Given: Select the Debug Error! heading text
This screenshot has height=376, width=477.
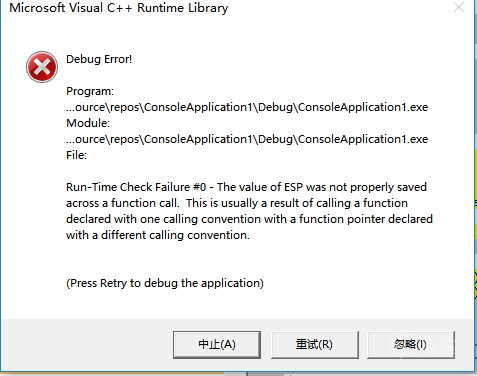Looking at the screenshot, I should [99, 59].
